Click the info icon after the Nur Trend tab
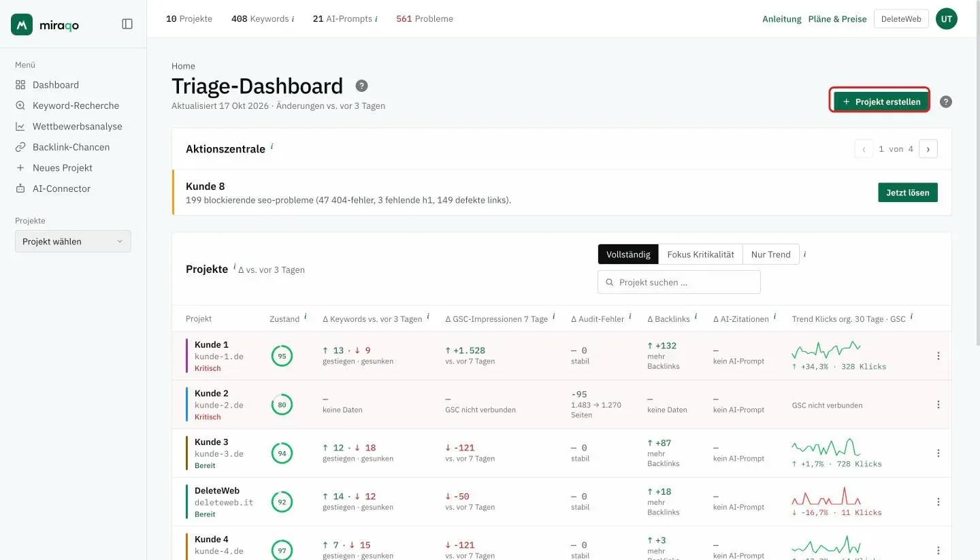The width and height of the screenshot is (980, 560). pos(805,254)
